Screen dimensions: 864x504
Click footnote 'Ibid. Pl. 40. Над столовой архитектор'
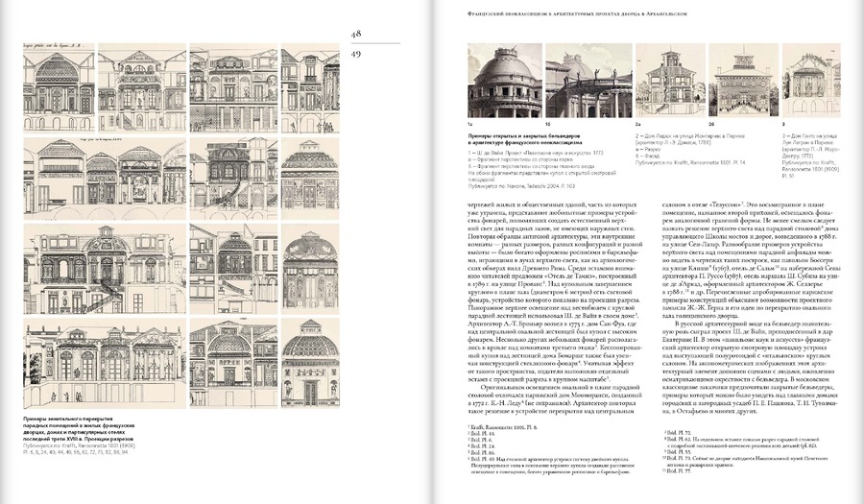551,465
